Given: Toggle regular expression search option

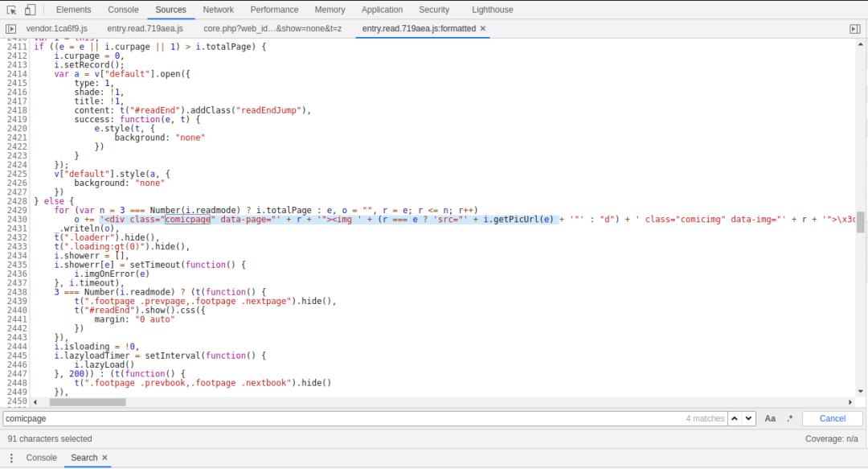Looking at the screenshot, I should 789,418.
